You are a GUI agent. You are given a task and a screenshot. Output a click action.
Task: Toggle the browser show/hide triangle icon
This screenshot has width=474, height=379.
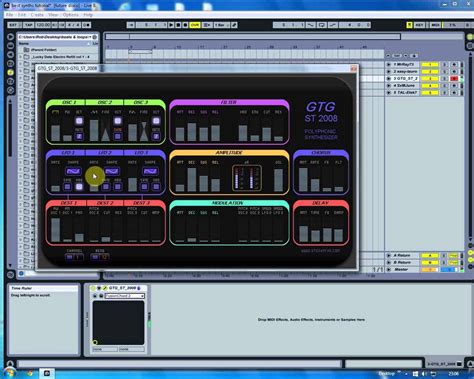[x=11, y=37]
